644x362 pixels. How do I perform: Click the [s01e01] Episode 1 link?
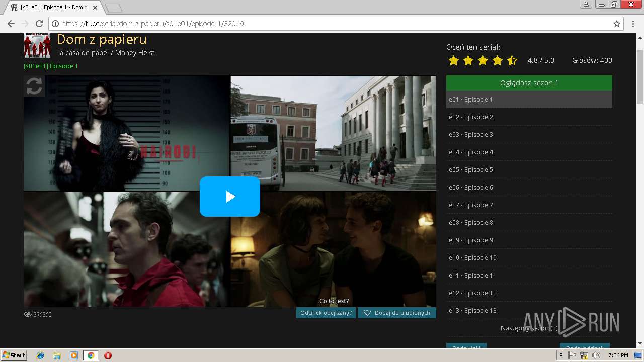pos(51,66)
